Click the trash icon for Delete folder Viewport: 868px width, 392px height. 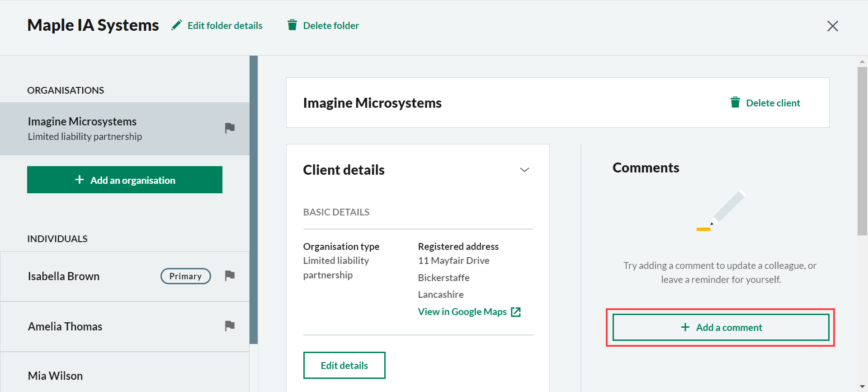pyautogui.click(x=292, y=25)
